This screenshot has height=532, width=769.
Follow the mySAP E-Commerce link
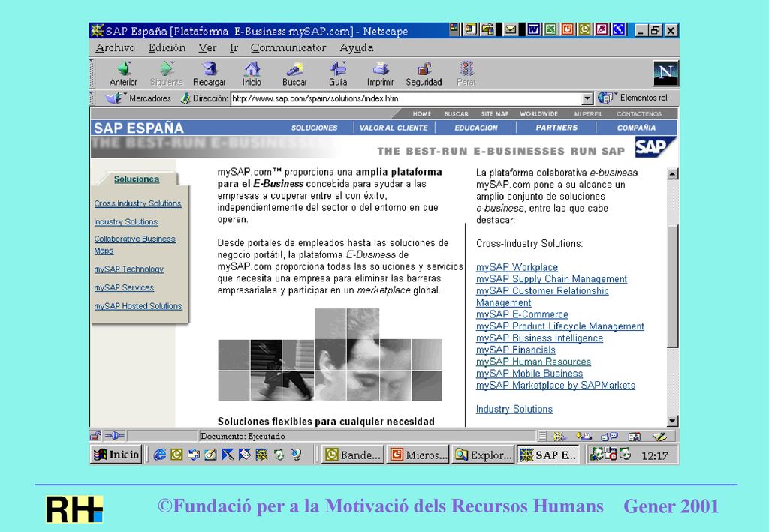coord(523,314)
